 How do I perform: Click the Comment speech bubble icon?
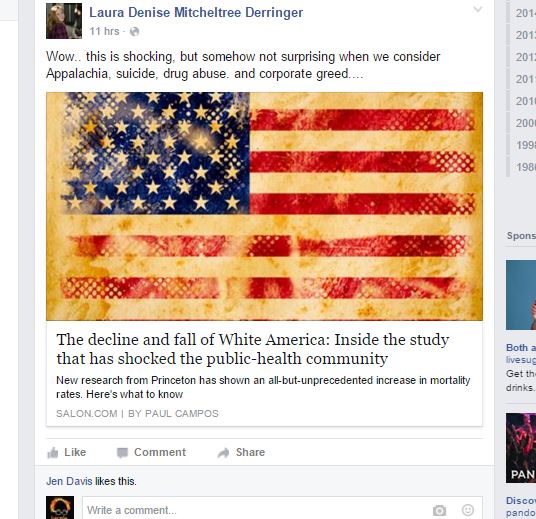[122, 453]
